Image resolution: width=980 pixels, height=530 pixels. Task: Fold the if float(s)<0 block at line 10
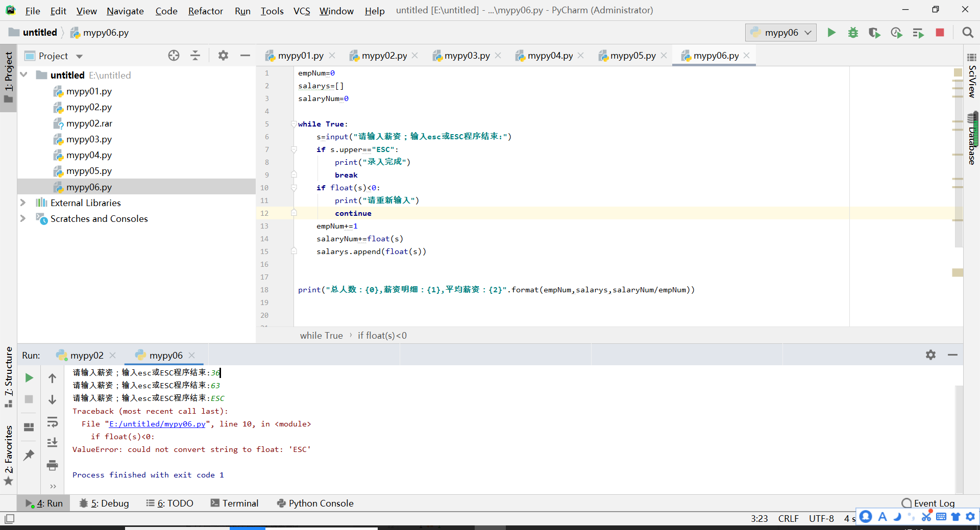[x=294, y=188]
